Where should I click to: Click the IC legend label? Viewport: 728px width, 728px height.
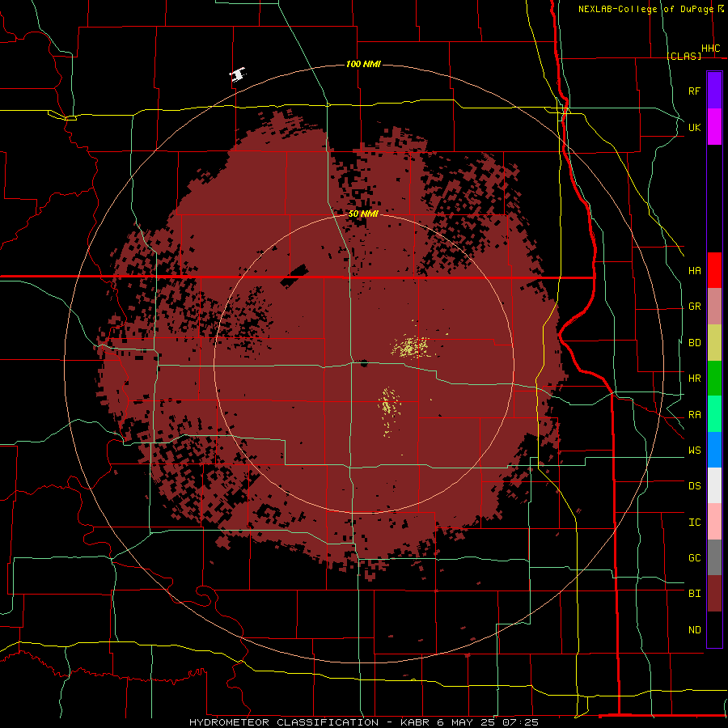694,523
